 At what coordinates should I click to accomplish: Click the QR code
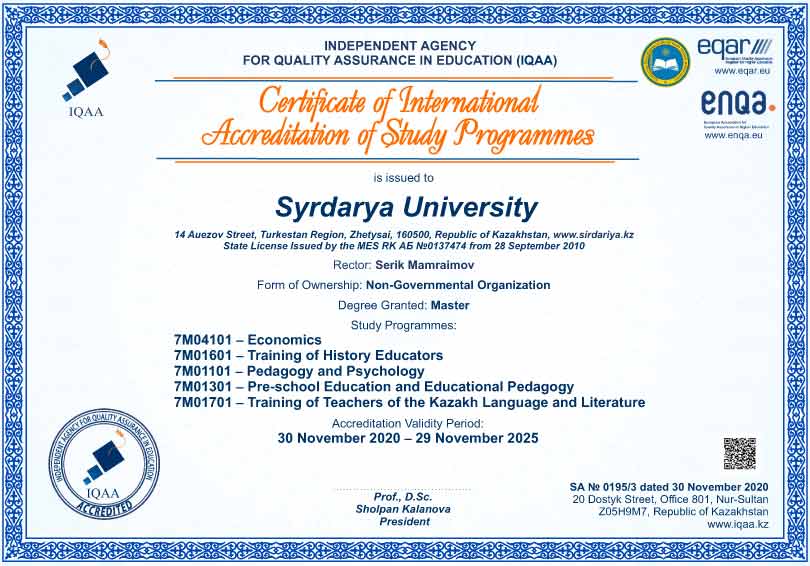click(x=739, y=453)
